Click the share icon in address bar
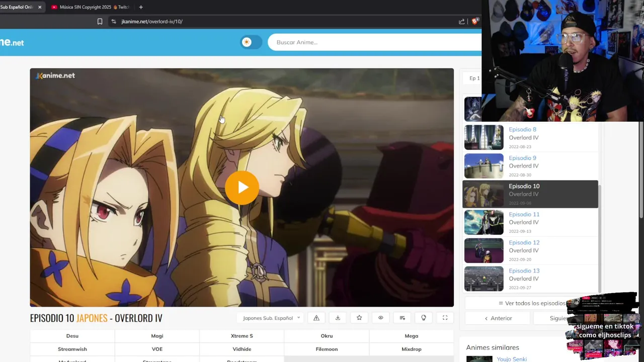This screenshot has height=362, width=644. tap(461, 22)
